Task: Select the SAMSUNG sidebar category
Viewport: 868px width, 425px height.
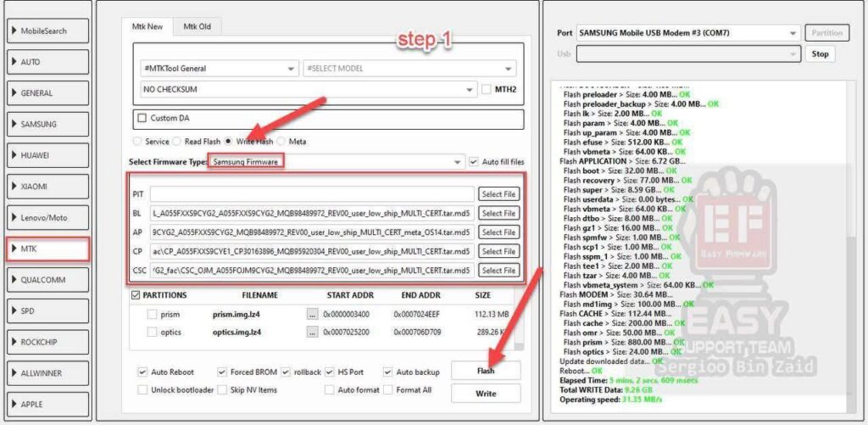Action: click(47, 124)
